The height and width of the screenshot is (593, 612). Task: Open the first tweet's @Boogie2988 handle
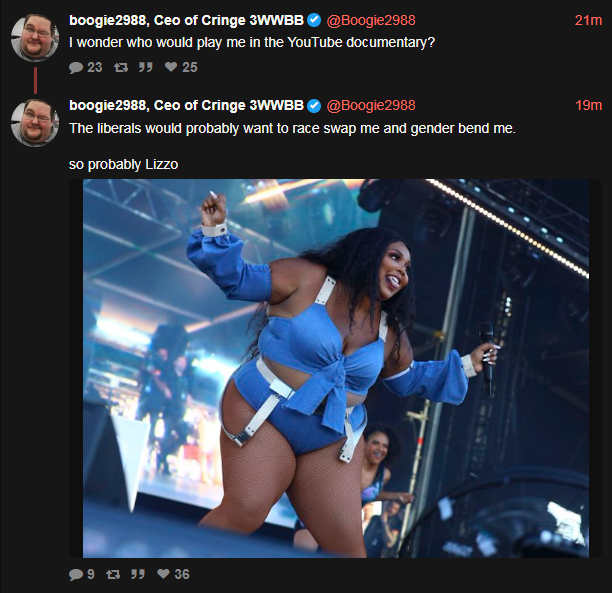click(x=371, y=20)
